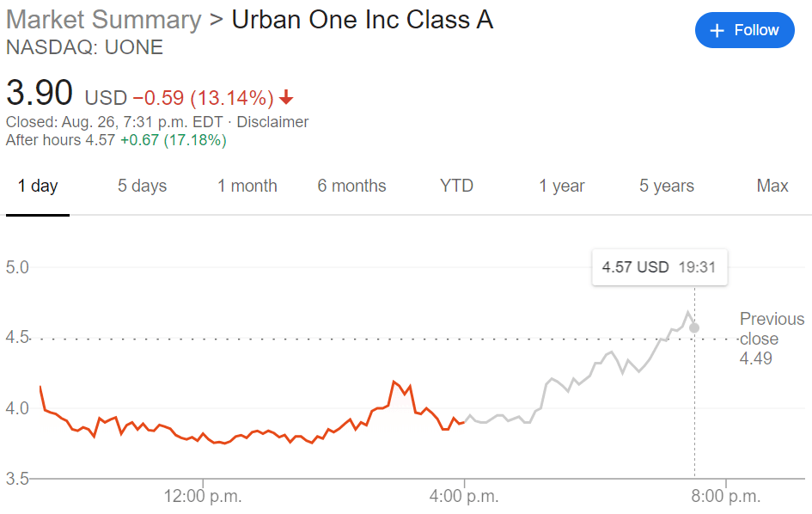The image size is (812, 514).
Task: Click the Previous close 4.49 label
Action: 771,338
